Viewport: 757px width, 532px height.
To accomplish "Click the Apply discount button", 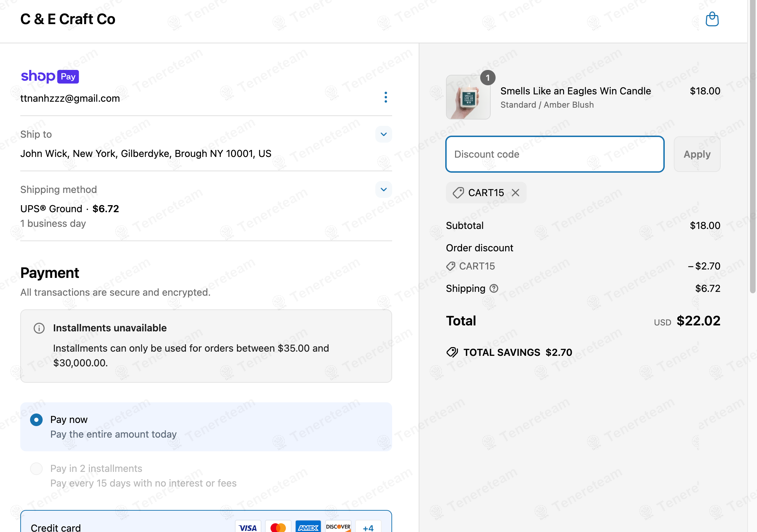I will click(x=697, y=154).
